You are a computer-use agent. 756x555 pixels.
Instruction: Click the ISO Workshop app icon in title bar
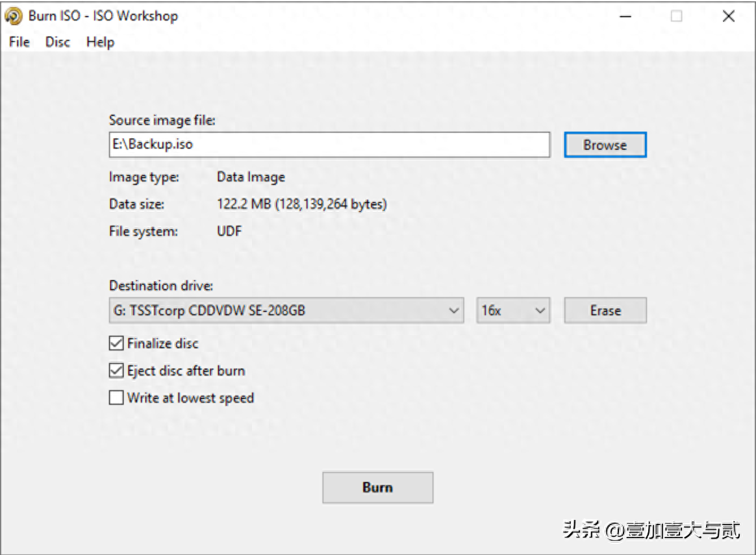pyautogui.click(x=14, y=16)
